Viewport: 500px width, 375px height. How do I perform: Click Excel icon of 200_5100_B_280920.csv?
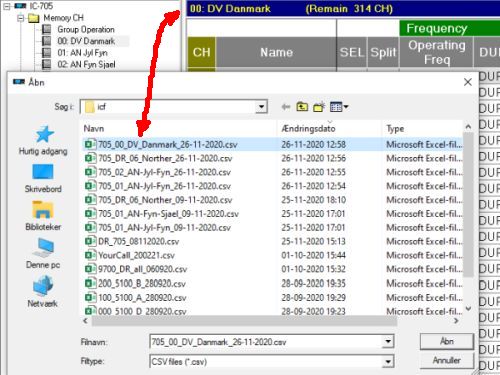(90, 284)
